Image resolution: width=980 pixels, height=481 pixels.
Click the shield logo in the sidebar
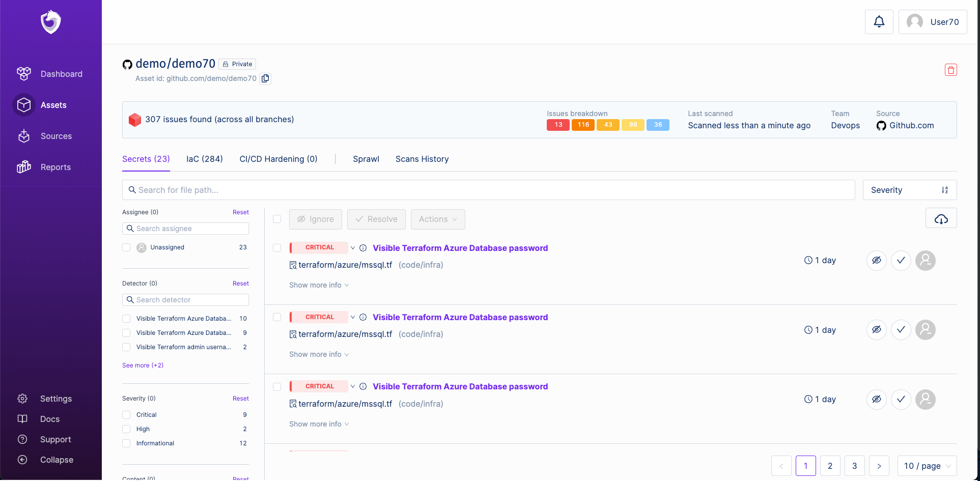click(x=51, y=22)
